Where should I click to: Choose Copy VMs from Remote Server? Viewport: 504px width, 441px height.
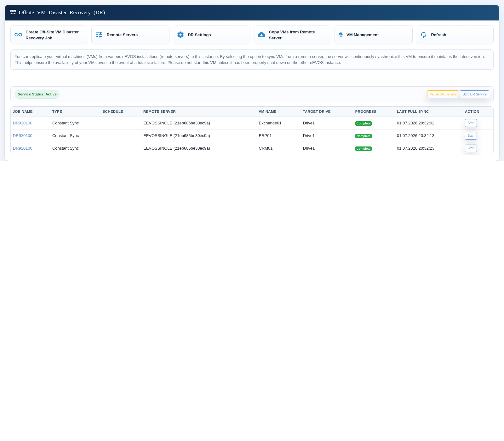292,35
